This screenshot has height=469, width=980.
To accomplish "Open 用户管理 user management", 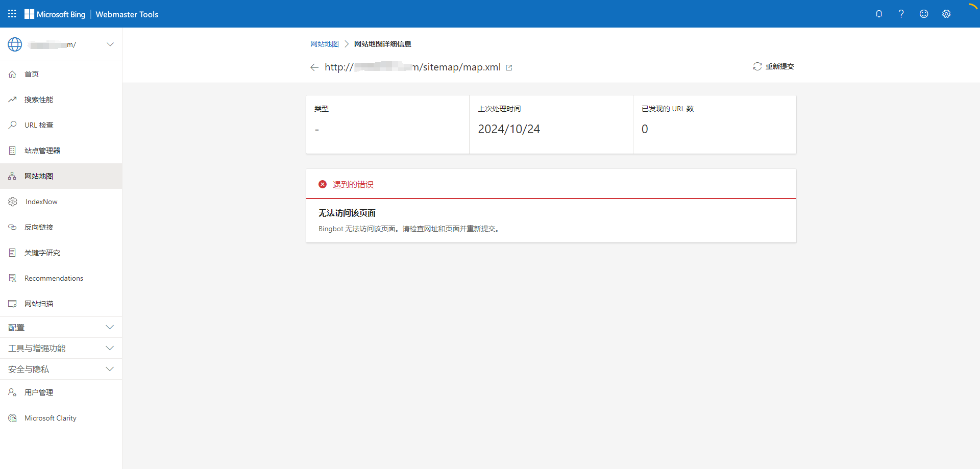I will tap(61, 392).
